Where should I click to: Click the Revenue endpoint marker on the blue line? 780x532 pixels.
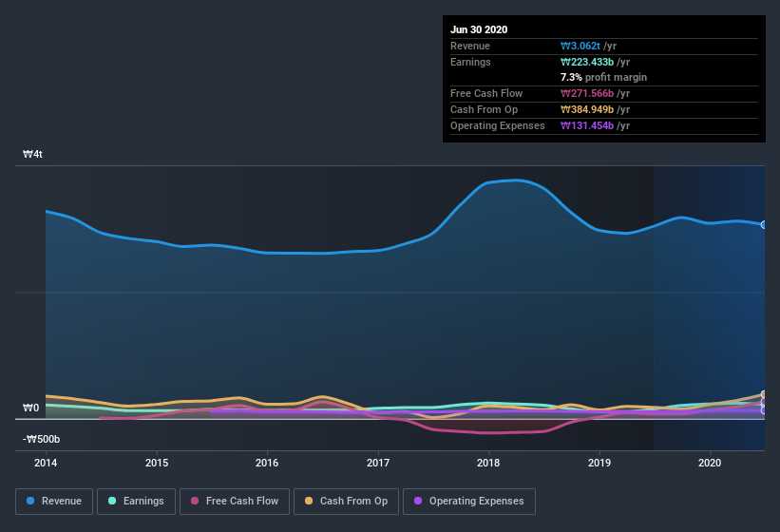(764, 225)
